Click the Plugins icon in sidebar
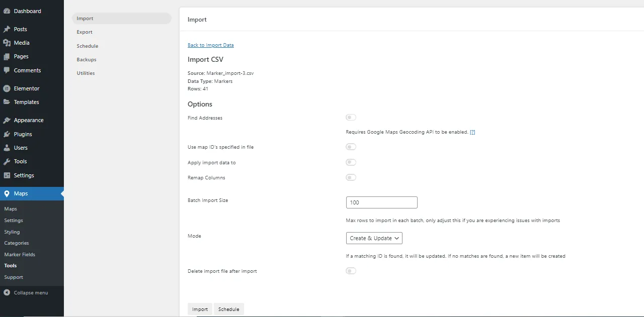Viewport: 644px width, 317px height. coord(7,134)
